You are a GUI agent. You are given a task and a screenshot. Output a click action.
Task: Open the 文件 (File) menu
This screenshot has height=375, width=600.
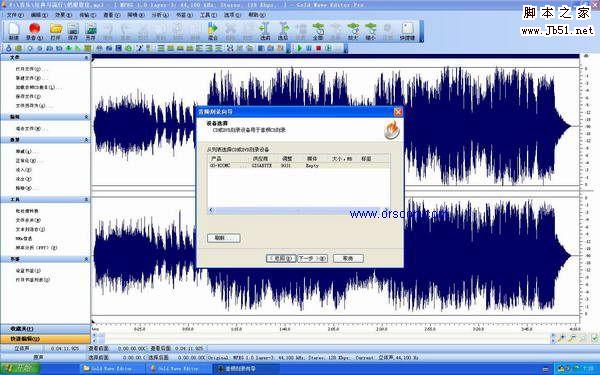click(15, 15)
